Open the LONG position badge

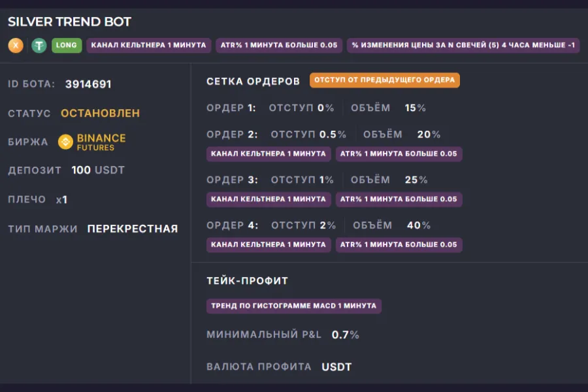point(66,46)
